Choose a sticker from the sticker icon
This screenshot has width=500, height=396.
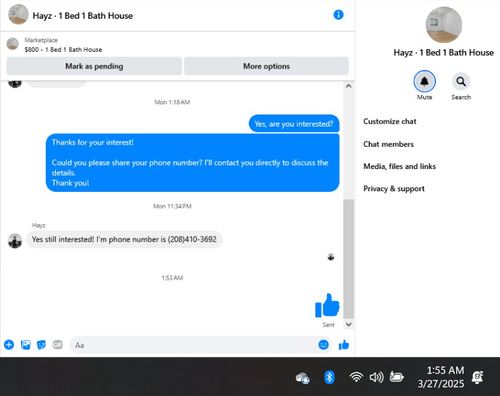pos(41,345)
